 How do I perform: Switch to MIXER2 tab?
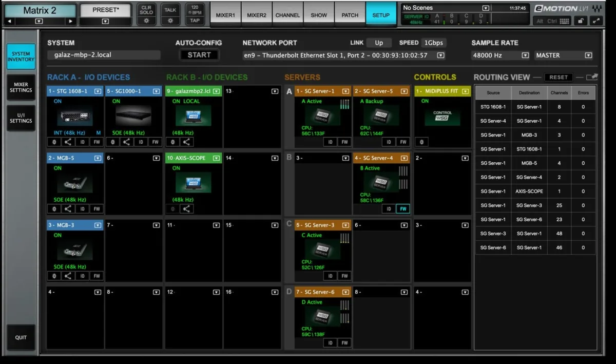[257, 15]
